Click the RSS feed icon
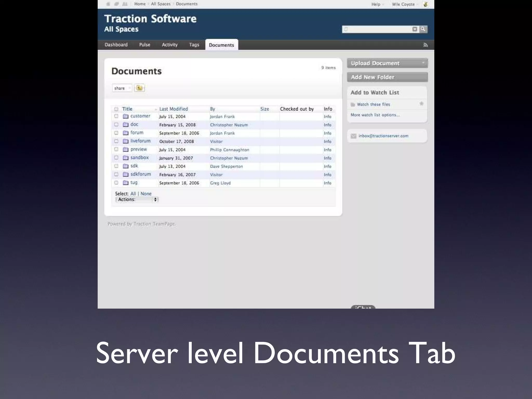 [x=425, y=45]
